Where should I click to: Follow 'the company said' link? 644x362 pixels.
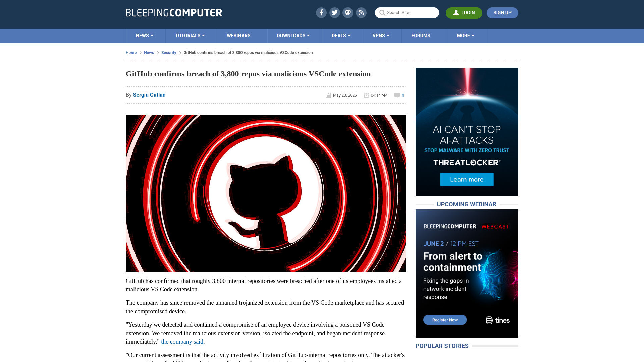pyautogui.click(x=182, y=342)
